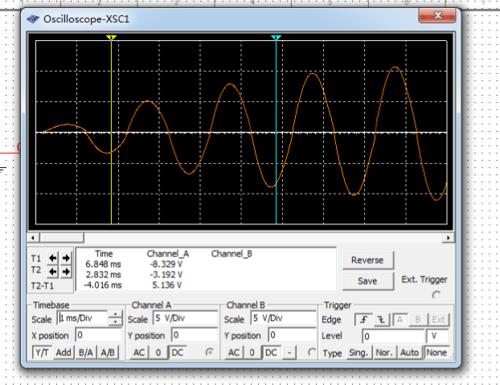Click the Save button

[368, 281]
